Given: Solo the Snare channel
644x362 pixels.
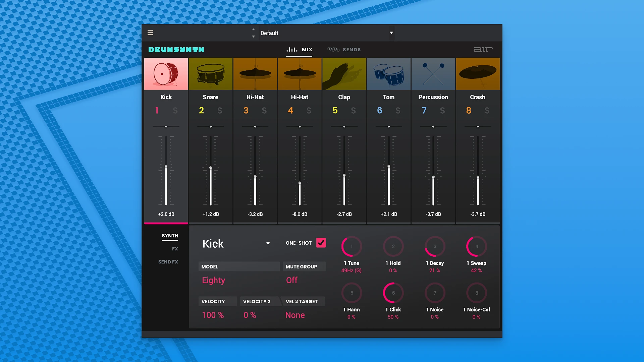Looking at the screenshot, I should pyautogui.click(x=220, y=111).
